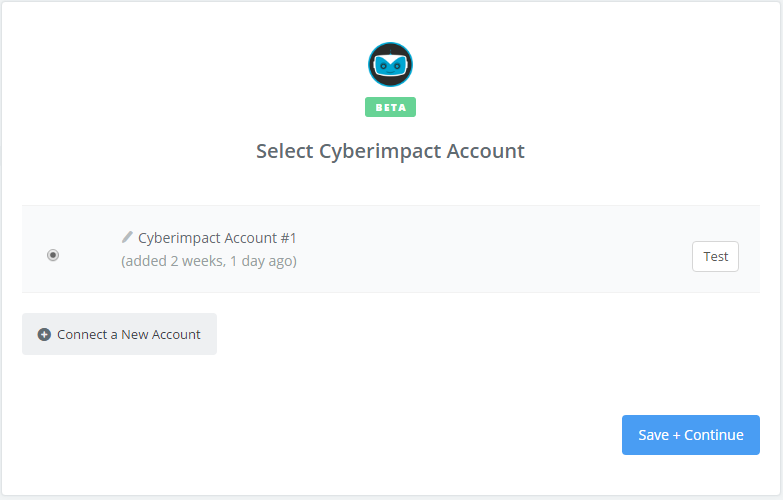Viewport: 783px width, 500px height.
Task: Choose the only listed account's radio option
Action: coord(53,255)
